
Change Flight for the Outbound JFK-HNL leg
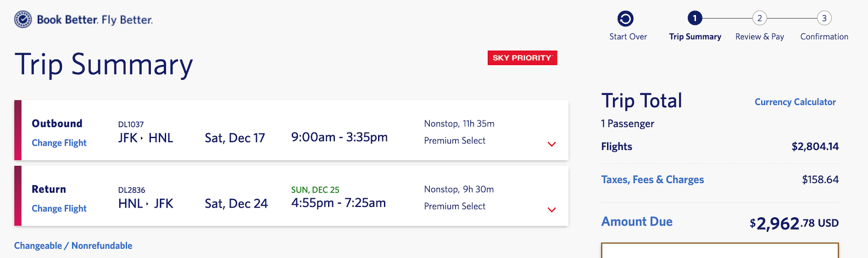(59, 143)
